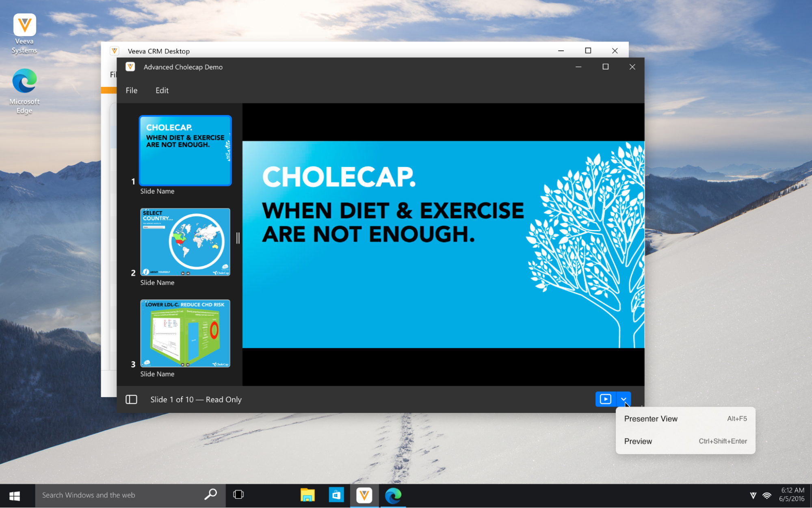
Task: Collapse the presentation mode dropdown arrow
Action: pyautogui.click(x=624, y=399)
